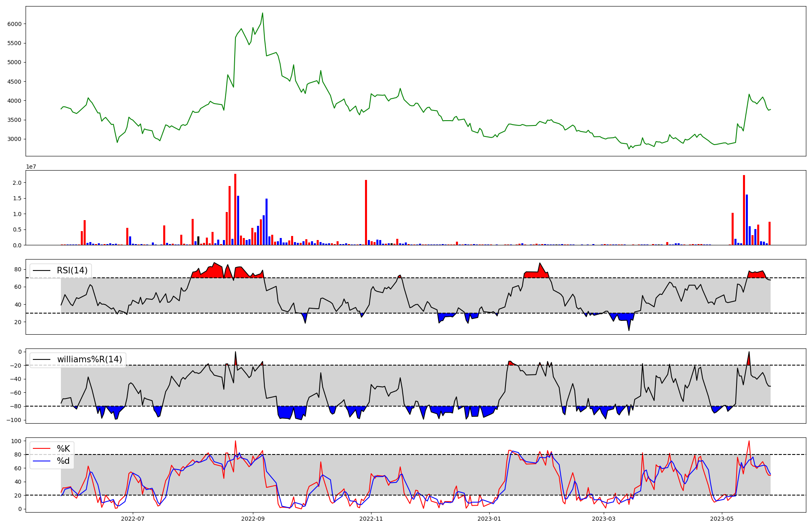Click the 80 tick on RSI axis

17,269
